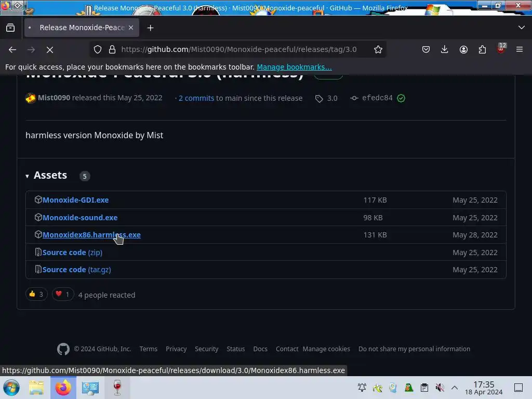Click Do not share my personal information
This screenshot has height=399, width=532.
tap(414, 349)
